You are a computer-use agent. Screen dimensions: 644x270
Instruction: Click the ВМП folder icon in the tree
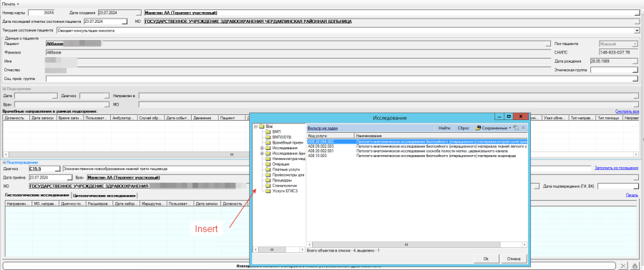point(268,131)
